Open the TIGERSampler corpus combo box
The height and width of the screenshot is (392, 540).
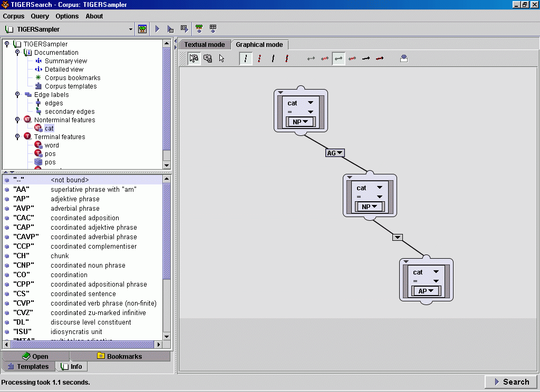69,30
